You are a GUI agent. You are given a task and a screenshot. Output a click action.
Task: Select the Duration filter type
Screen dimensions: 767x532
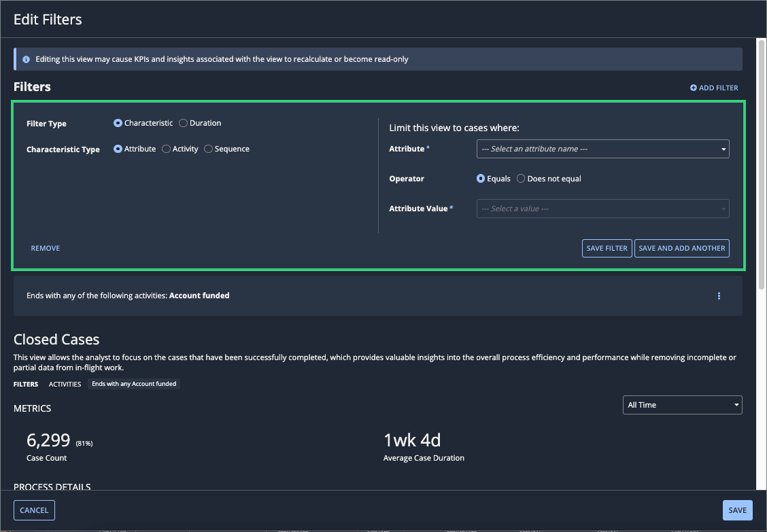click(x=183, y=123)
